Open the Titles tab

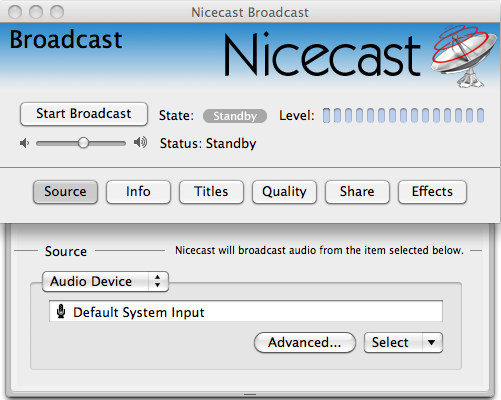(x=211, y=192)
